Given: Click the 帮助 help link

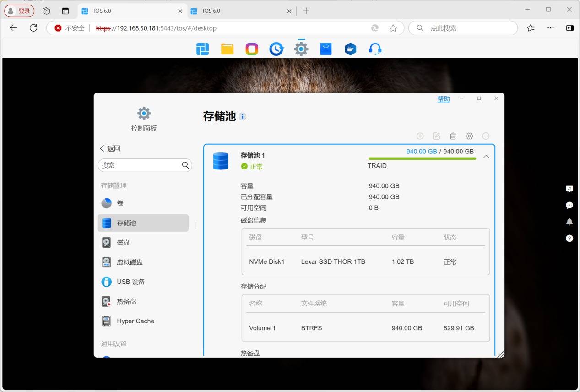Looking at the screenshot, I should pos(444,99).
